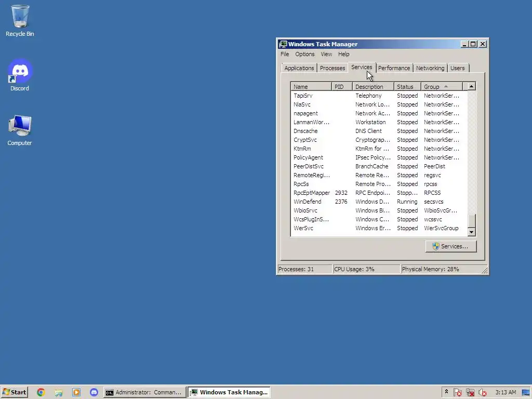Screen dimensions: 532x399
Task: Switch to the Processes tab
Action: (x=332, y=68)
